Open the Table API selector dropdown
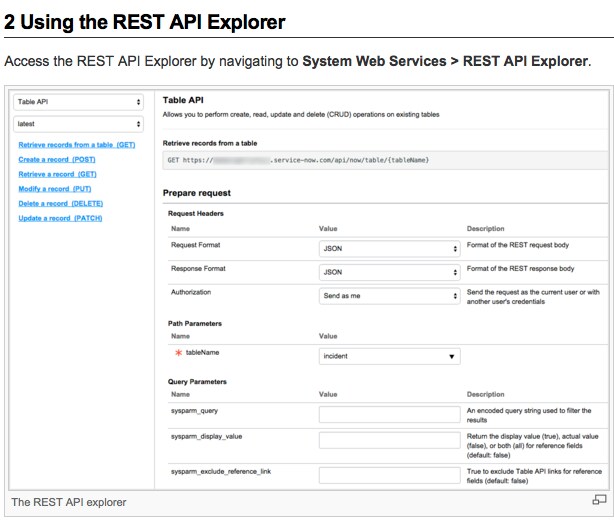614x522 pixels. tap(78, 102)
